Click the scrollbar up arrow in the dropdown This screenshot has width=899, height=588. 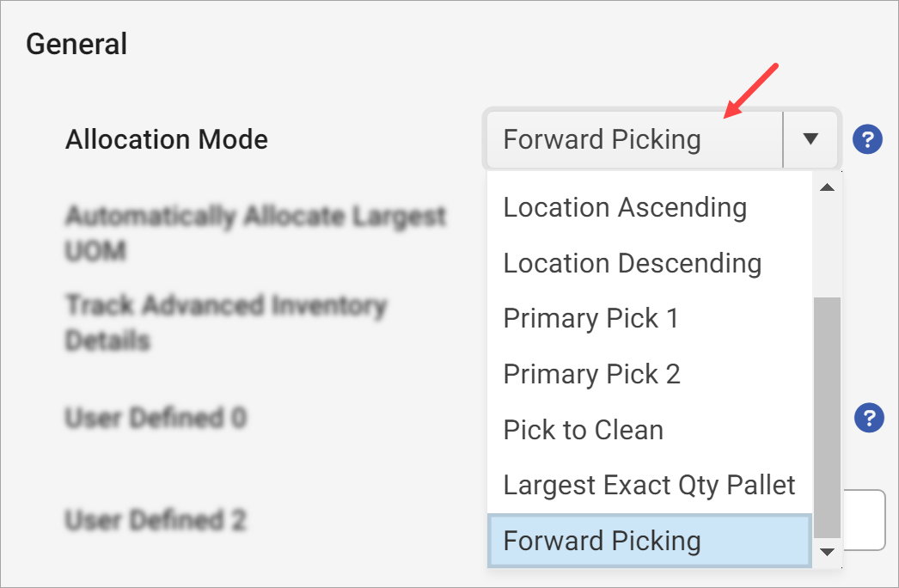(827, 186)
